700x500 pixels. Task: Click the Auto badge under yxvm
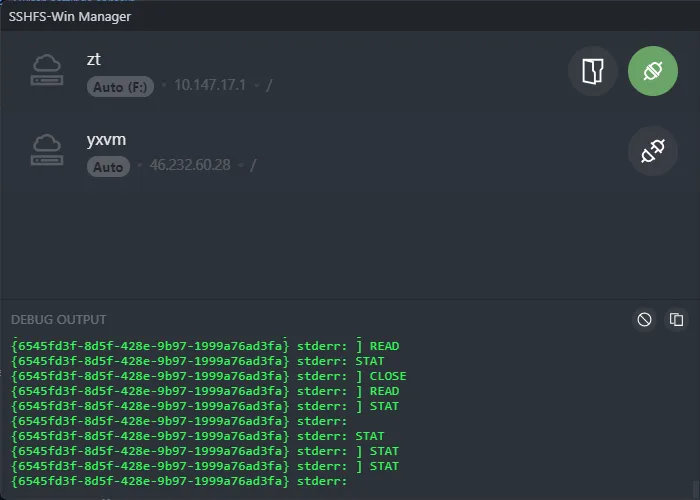click(108, 167)
